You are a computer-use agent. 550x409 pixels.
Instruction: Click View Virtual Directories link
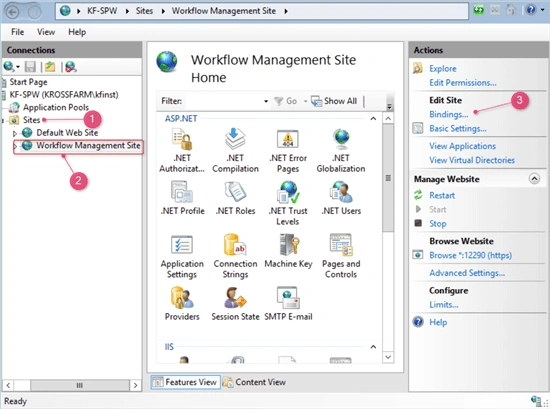(x=472, y=160)
